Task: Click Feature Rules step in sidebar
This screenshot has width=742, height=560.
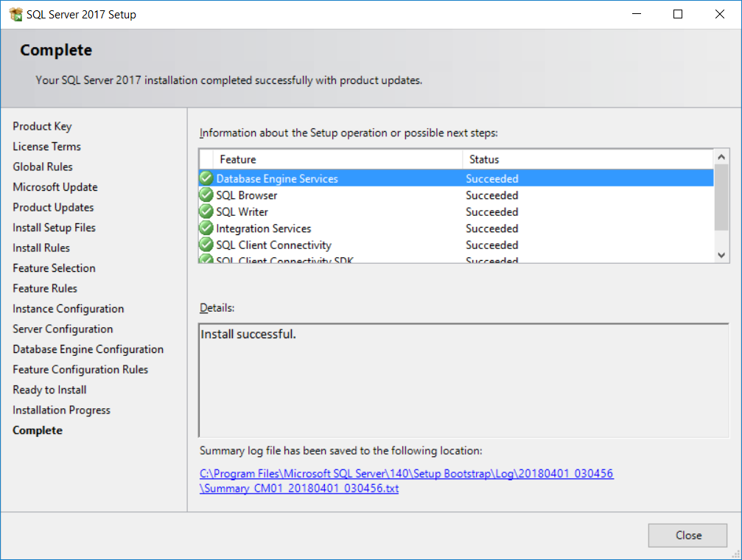Action: coord(45,288)
